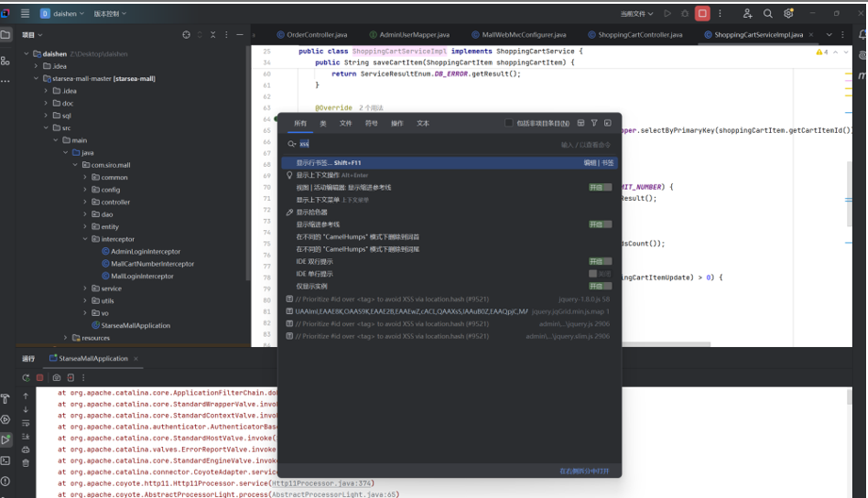The image size is (868, 498).
Task: Click the red Stop button in top toolbar
Action: tap(702, 14)
